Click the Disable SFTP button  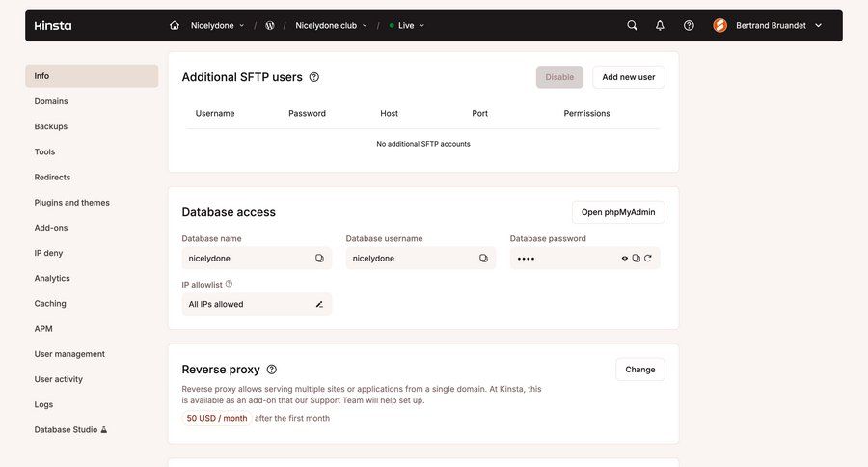click(x=559, y=77)
